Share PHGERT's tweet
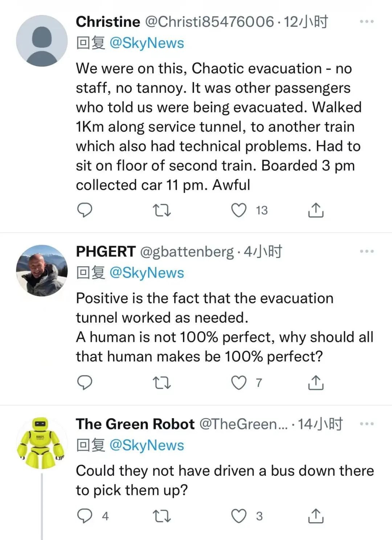The width and height of the screenshot is (392, 540). pyautogui.click(x=316, y=382)
